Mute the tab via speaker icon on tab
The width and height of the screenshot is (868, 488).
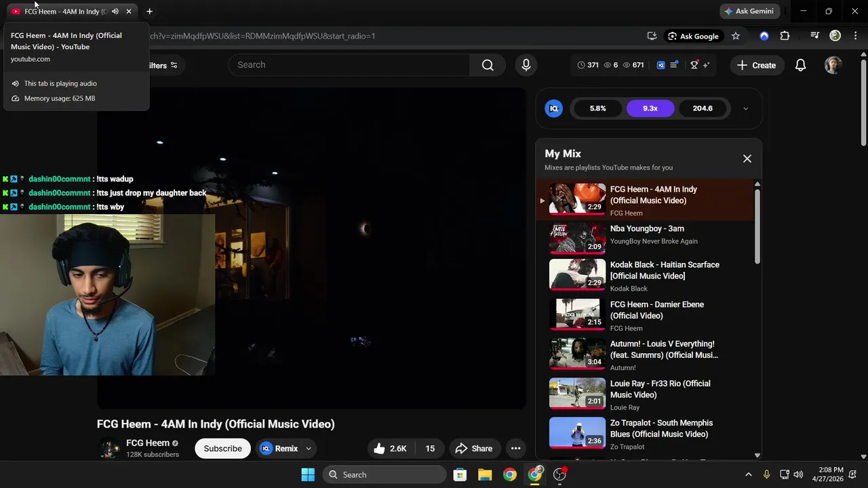click(x=115, y=12)
